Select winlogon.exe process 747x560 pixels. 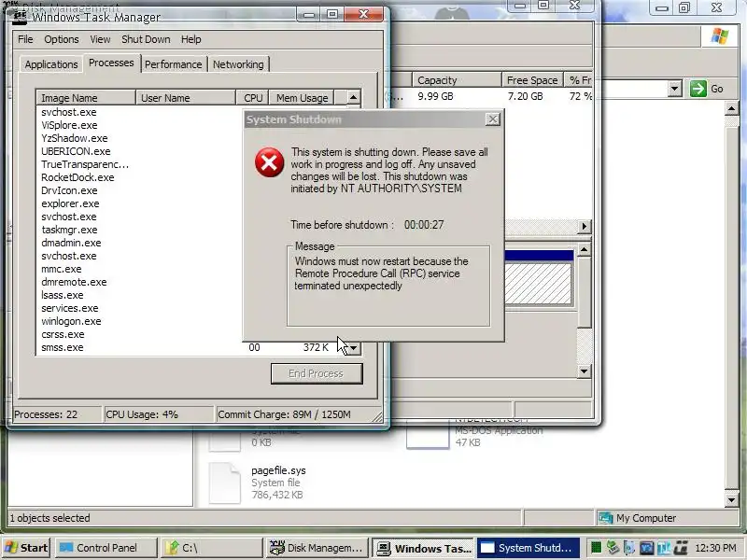point(71,321)
